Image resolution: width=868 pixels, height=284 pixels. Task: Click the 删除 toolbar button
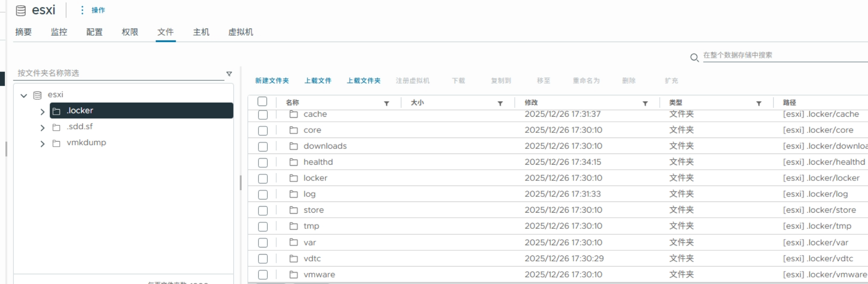pyautogui.click(x=629, y=81)
